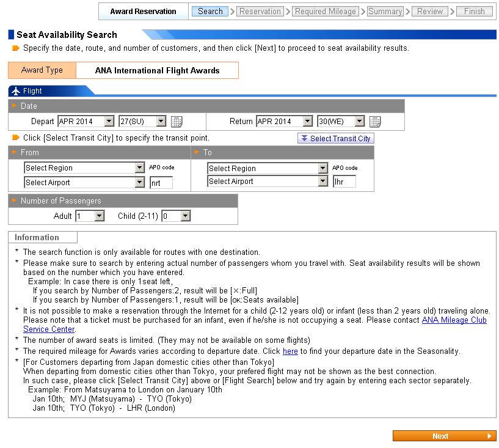Follow the 'here' Seasonality link

point(290,351)
